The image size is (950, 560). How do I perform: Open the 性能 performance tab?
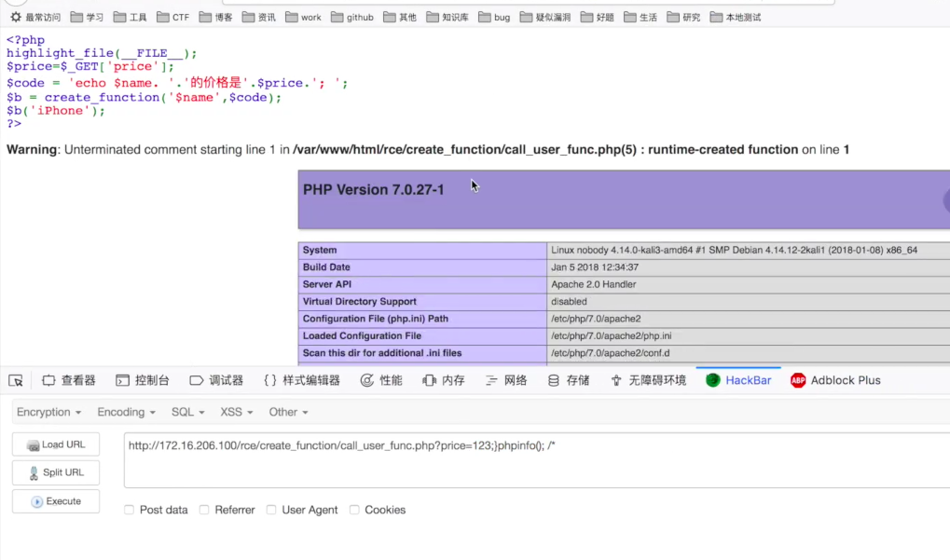tap(381, 380)
